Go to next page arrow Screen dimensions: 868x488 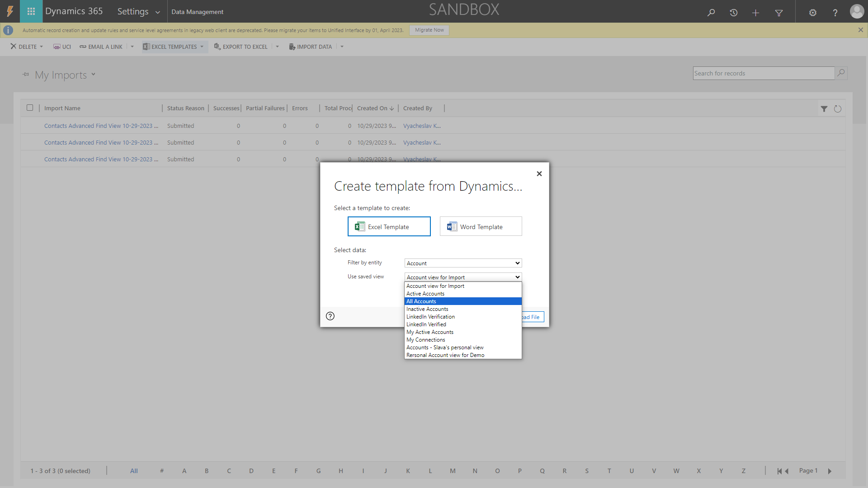click(x=830, y=471)
